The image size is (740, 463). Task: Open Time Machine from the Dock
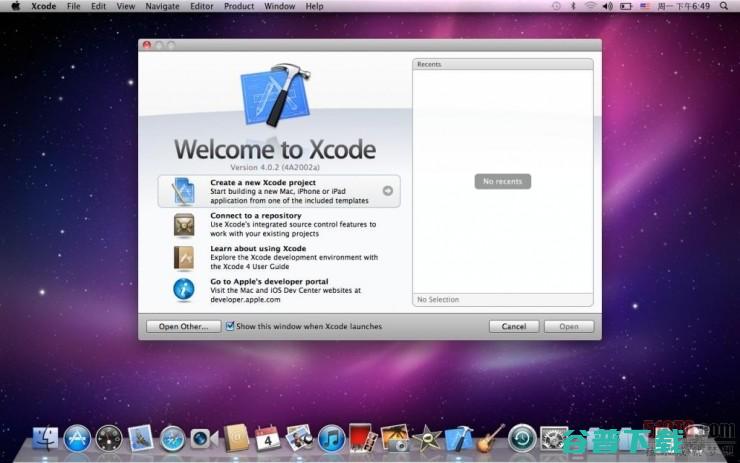click(522, 438)
